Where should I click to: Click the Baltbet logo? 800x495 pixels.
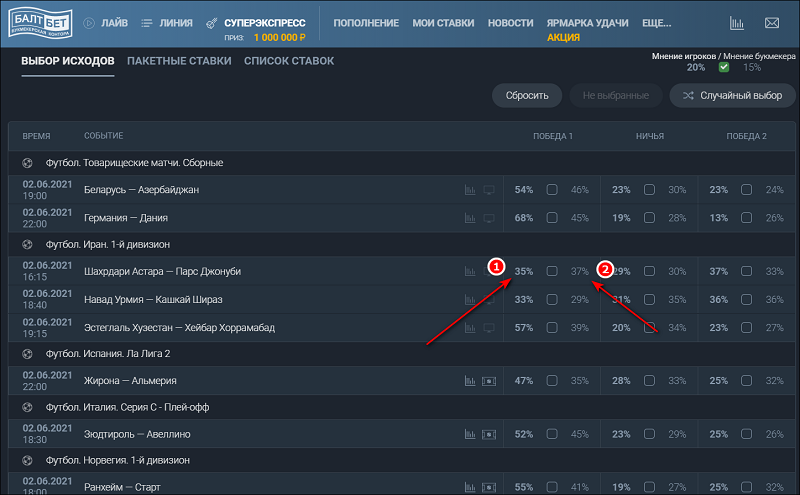(36, 22)
